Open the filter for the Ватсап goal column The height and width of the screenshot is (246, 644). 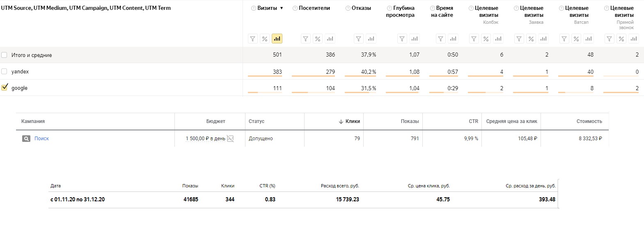(564, 39)
